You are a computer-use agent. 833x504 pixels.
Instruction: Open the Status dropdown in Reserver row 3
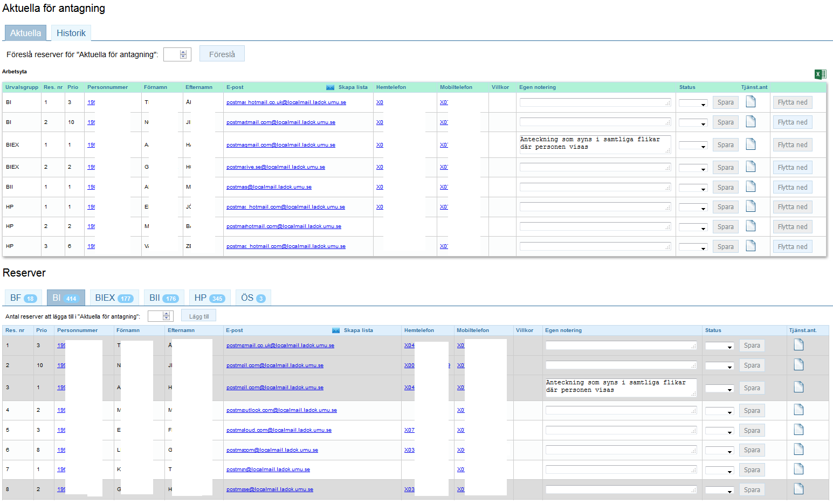(x=719, y=389)
